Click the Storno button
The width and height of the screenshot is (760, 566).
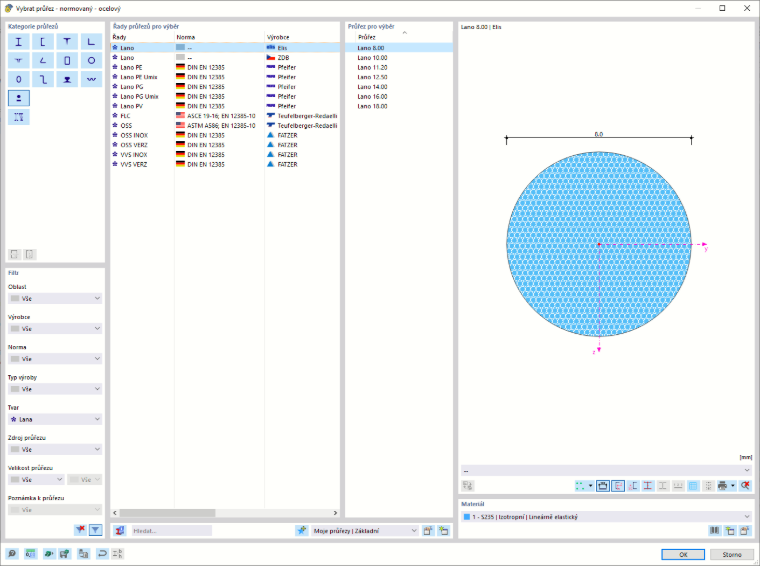click(x=732, y=554)
